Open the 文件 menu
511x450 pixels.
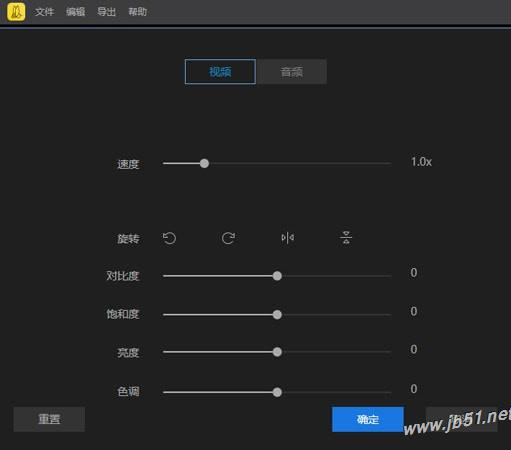(x=44, y=12)
